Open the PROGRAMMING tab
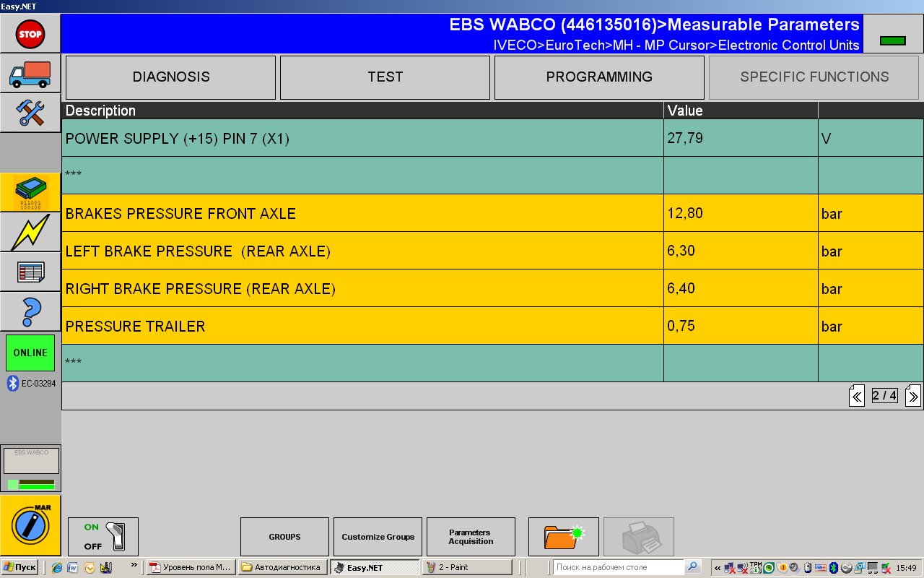The image size is (924, 578). [599, 77]
